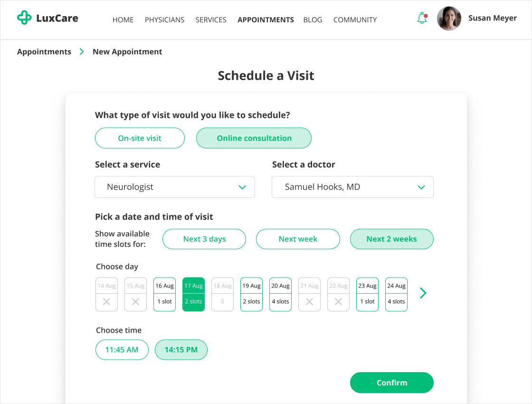Open notifications via the bell icon
532x404 pixels.
(x=422, y=19)
